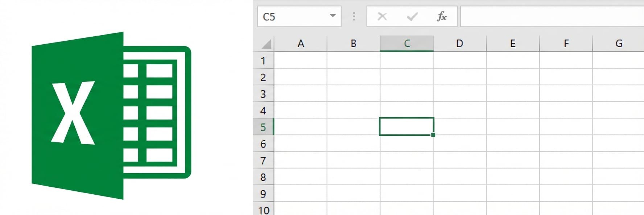This screenshot has width=644, height=215.
Task: Click the vertical dots separator in formula bar
Action: [x=354, y=16]
